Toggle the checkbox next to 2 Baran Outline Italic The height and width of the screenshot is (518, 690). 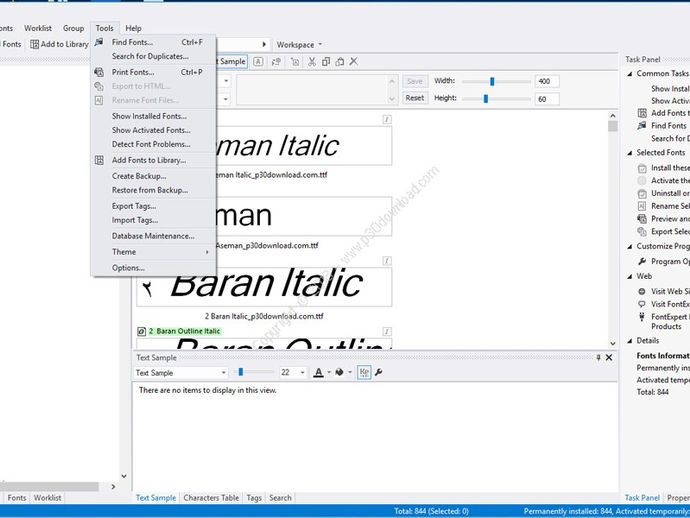[141, 331]
